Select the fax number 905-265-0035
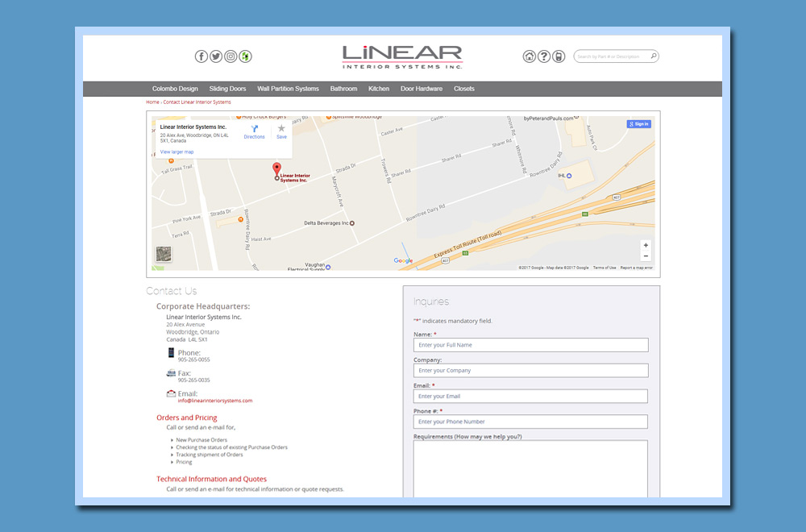The height and width of the screenshot is (532, 806). [x=193, y=380]
